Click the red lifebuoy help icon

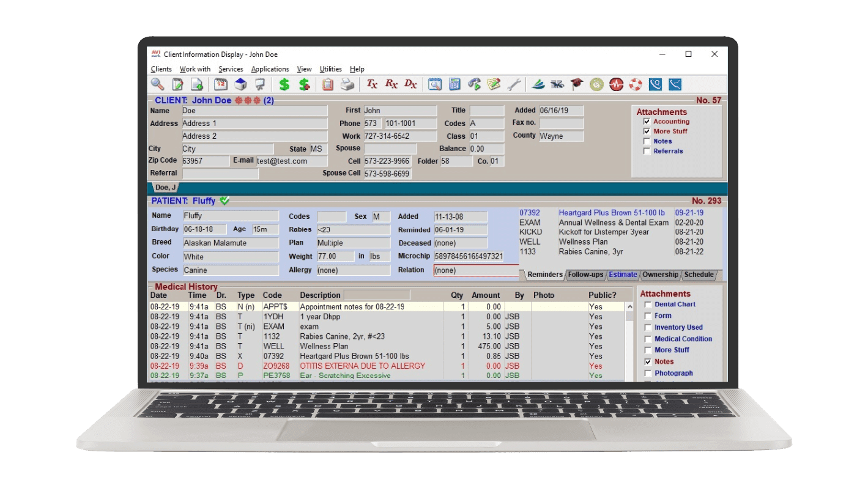636,84
